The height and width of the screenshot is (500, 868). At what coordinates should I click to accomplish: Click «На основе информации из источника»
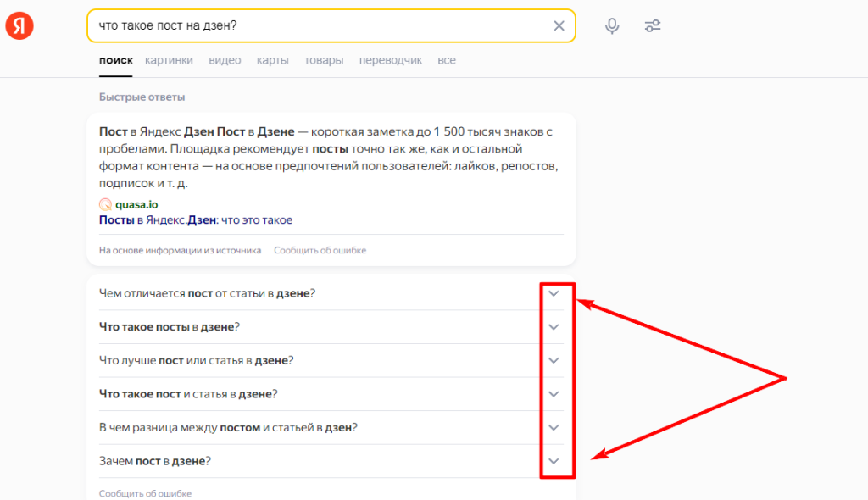180,250
